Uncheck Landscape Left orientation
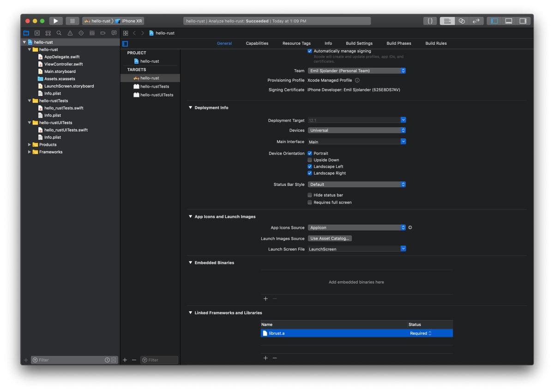Image resolution: width=554 pixels, height=392 pixels. coord(310,166)
